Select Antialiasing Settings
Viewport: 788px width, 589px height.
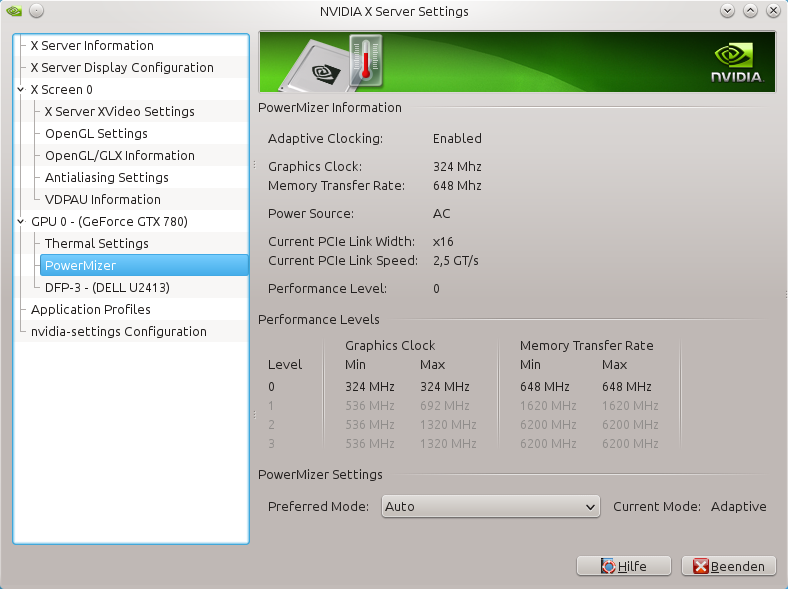click(x=107, y=178)
